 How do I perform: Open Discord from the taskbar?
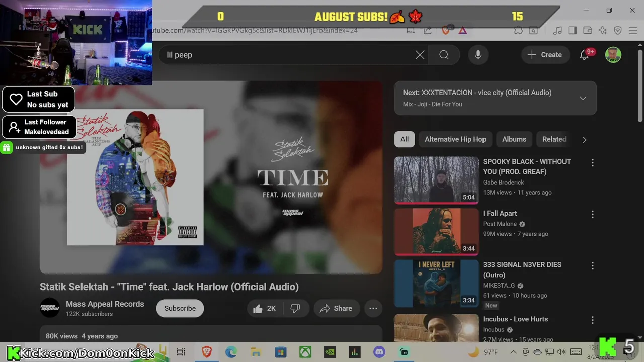[379, 352]
